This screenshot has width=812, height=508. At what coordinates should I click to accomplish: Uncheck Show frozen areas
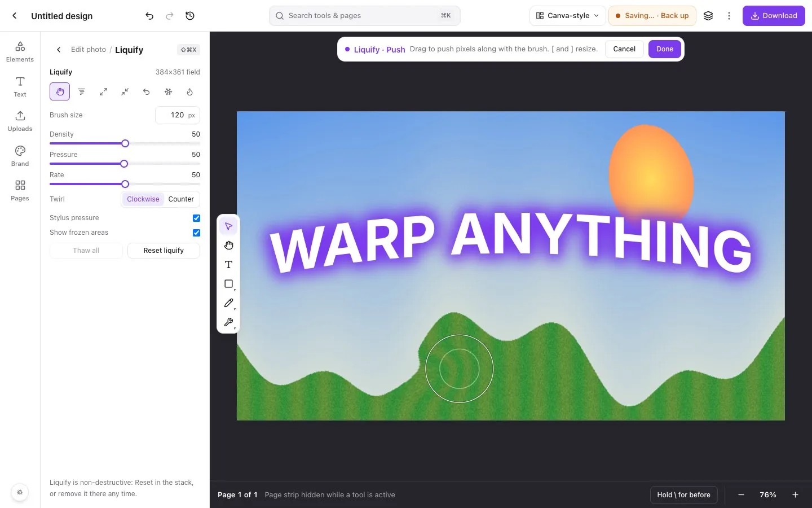point(196,233)
